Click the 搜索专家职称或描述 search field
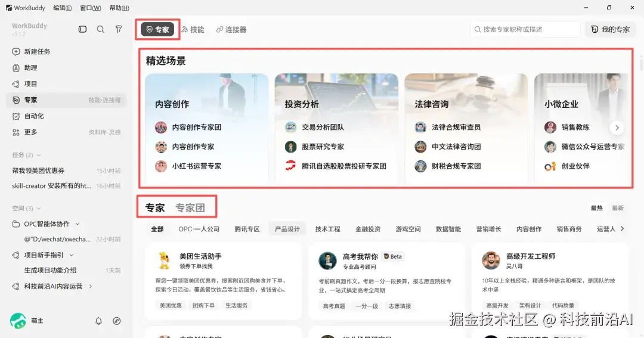This screenshot has width=644, height=338. pyautogui.click(x=525, y=30)
